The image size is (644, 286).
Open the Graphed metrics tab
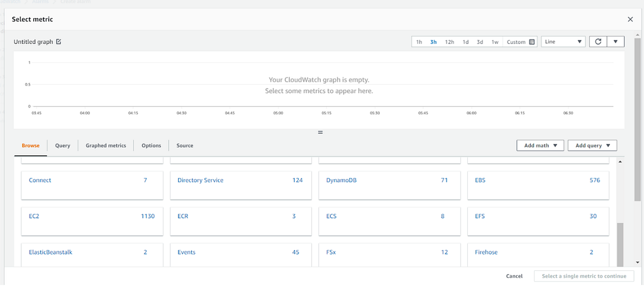pos(106,146)
